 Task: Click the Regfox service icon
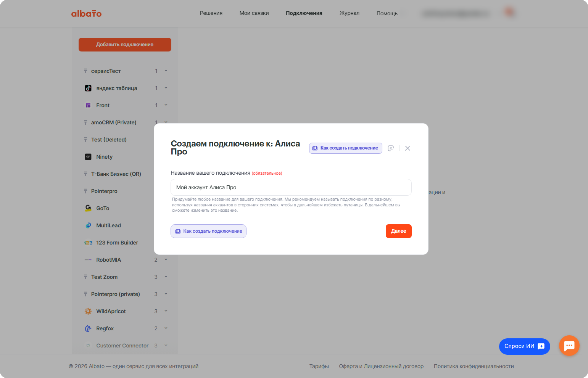(88, 328)
